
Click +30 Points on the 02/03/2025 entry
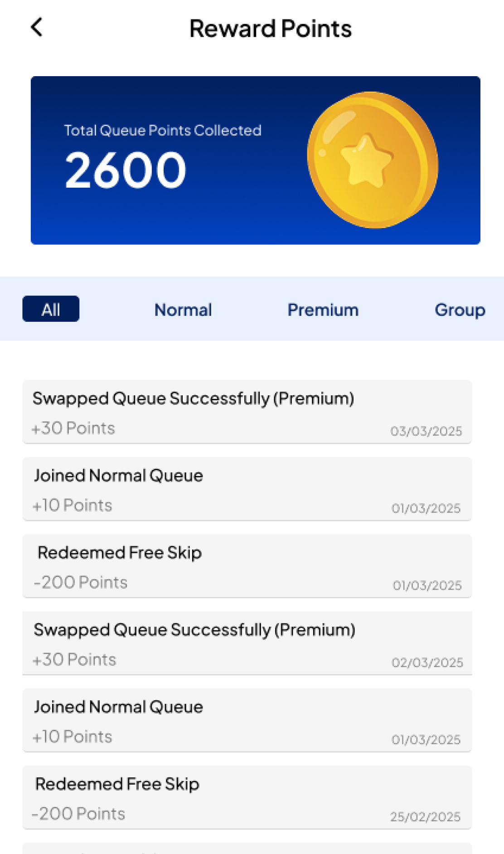point(75,660)
